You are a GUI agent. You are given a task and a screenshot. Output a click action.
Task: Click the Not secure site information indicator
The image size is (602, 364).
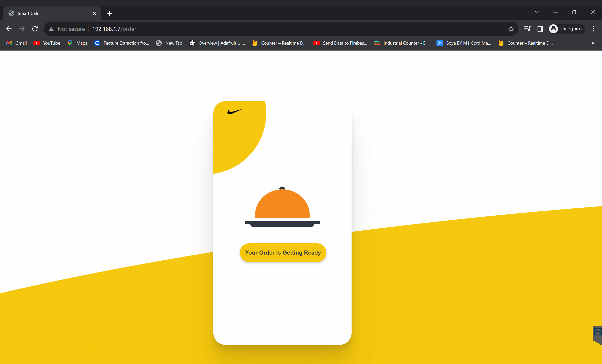(67, 29)
